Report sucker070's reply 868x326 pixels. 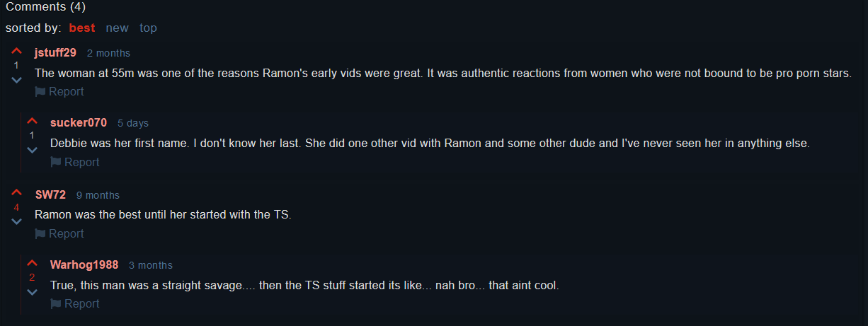[x=75, y=163]
